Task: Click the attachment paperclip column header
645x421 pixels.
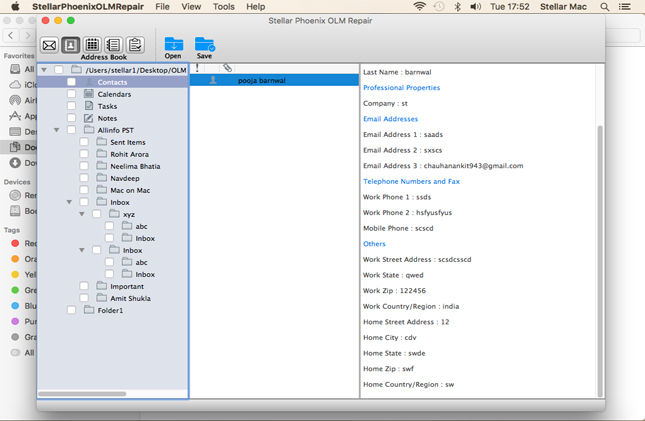Action: 227,68
